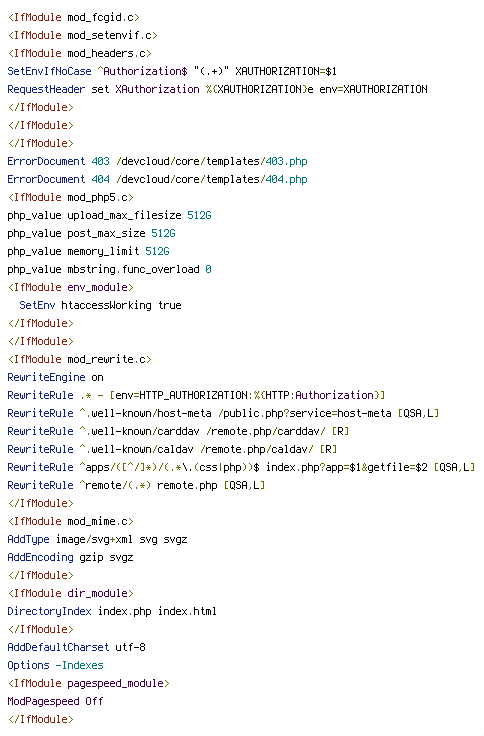The width and height of the screenshot is (484, 736).
Task: Click the 404.php error template path
Action: pyautogui.click(x=212, y=179)
